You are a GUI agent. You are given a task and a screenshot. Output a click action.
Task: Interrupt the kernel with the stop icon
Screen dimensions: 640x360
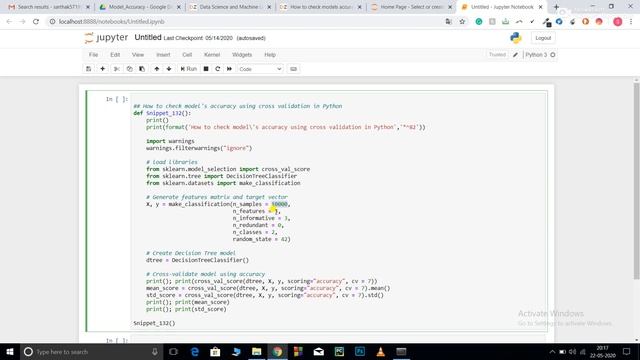tap(206, 69)
